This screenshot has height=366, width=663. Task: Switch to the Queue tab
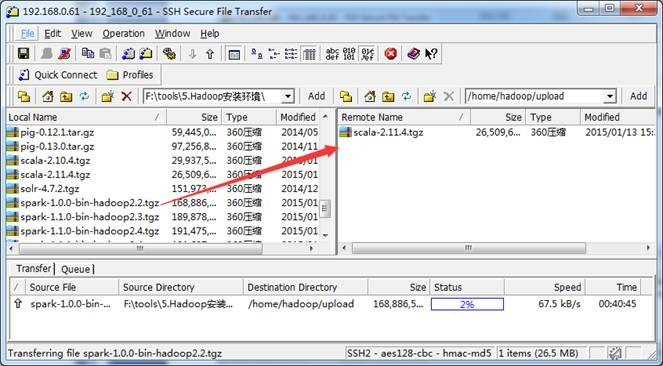pos(76,269)
